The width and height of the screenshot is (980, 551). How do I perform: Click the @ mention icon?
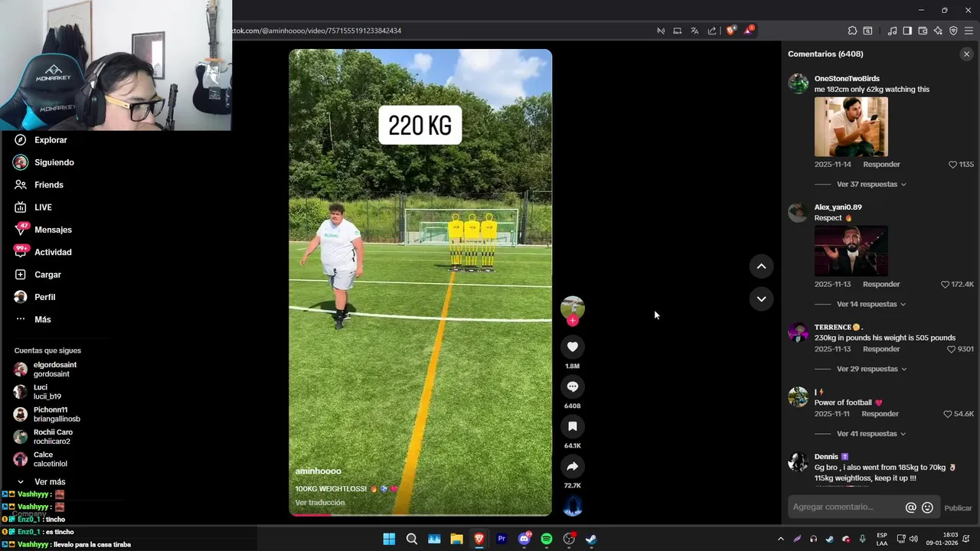tap(910, 507)
